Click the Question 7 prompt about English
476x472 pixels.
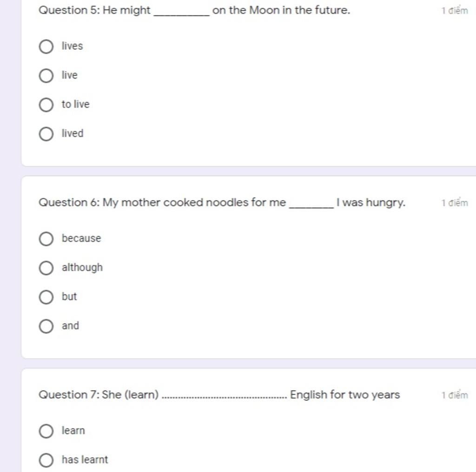tap(219, 395)
